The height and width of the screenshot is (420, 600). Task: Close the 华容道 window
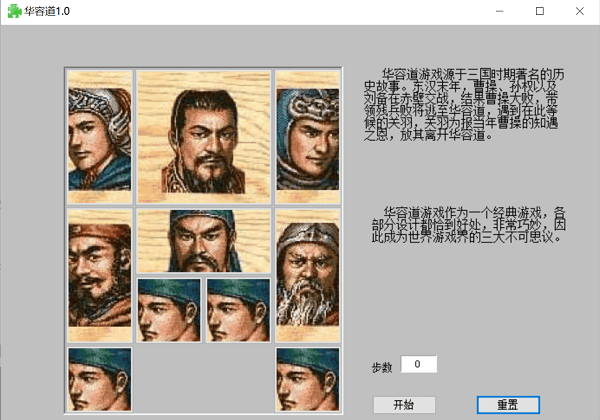(x=580, y=11)
